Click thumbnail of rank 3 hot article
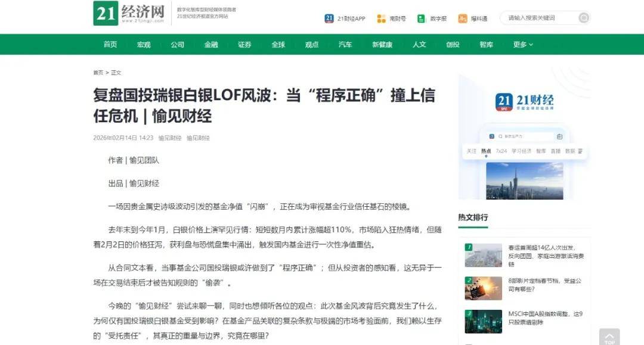 (x=484, y=321)
